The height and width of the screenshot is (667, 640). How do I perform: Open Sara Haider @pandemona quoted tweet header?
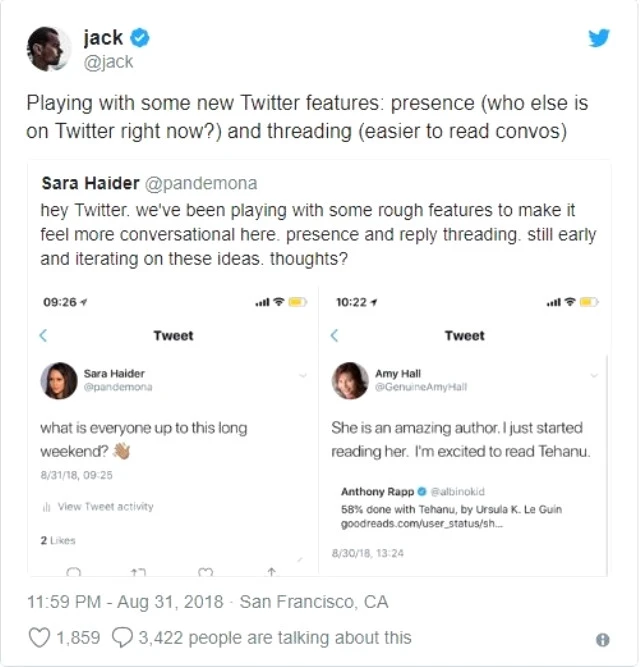point(149,184)
